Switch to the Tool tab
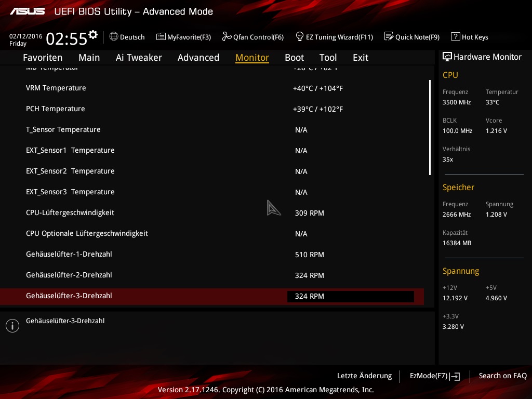Screen dimensions: 532x399 tap(328, 58)
